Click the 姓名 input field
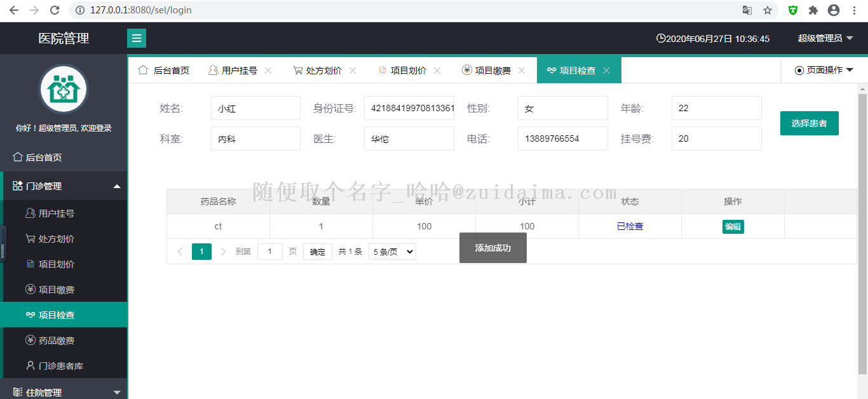The height and width of the screenshot is (399, 868). (255, 108)
